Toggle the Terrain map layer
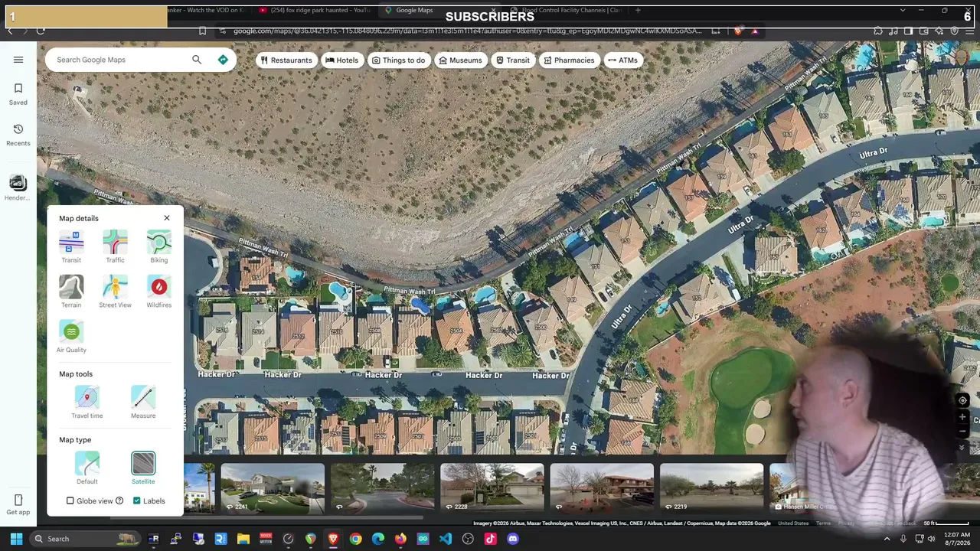 [71, 292]
